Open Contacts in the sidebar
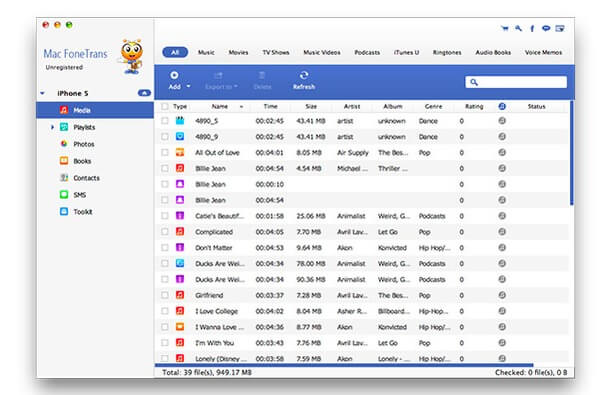 (x=86, y=178)
